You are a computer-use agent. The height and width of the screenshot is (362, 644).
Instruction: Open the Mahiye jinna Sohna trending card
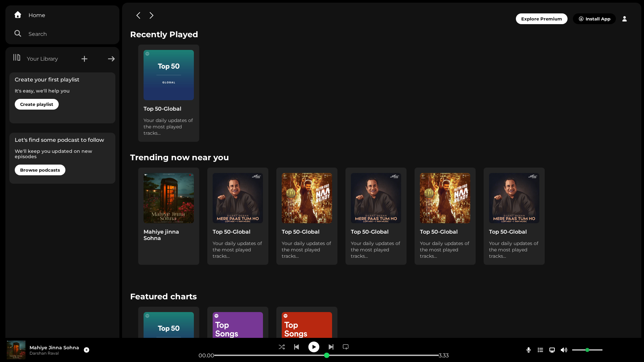coord(169,216)
